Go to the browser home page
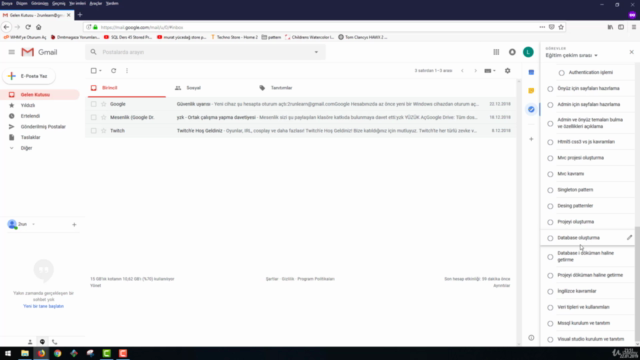This screenshot has height=360, width=640. (x=39, y=27)
